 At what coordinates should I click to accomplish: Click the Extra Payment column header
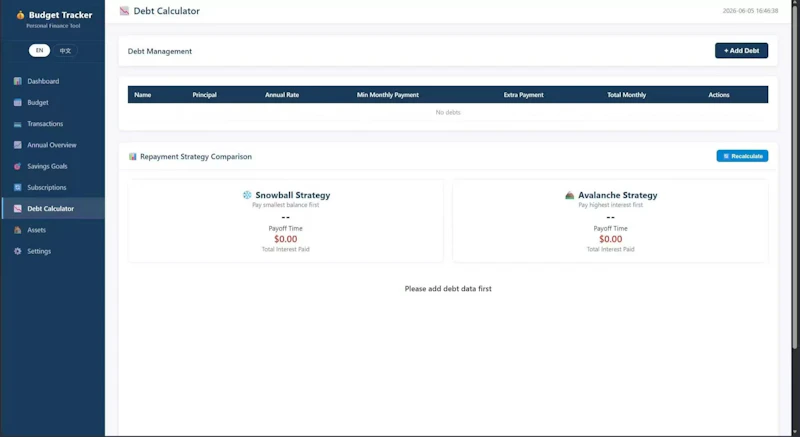(523, 95)
